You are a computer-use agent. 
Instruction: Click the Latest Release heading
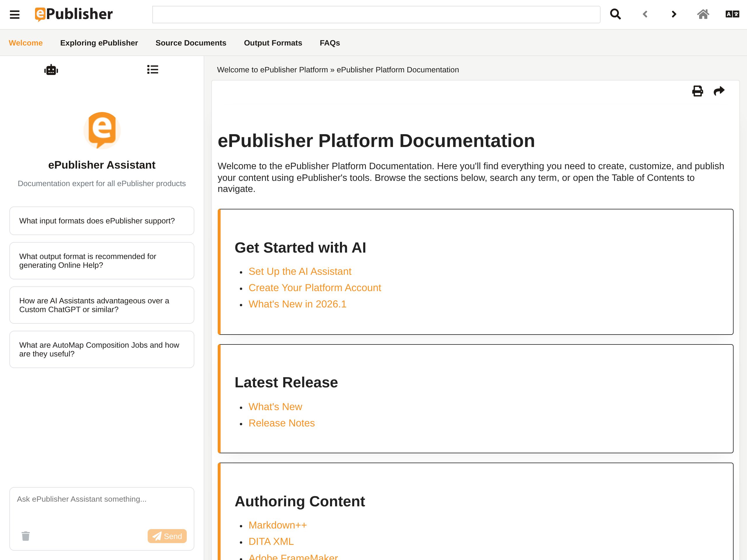click(x=286, y=382)
